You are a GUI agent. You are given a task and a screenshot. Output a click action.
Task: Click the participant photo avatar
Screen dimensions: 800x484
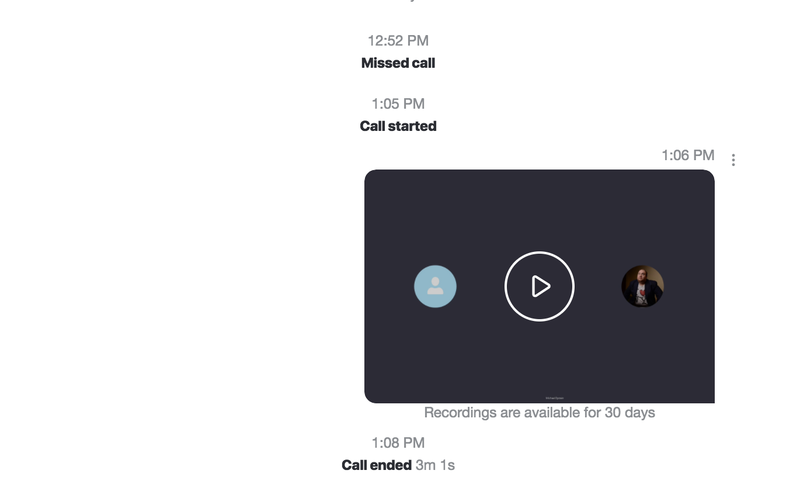coord(642,286)
